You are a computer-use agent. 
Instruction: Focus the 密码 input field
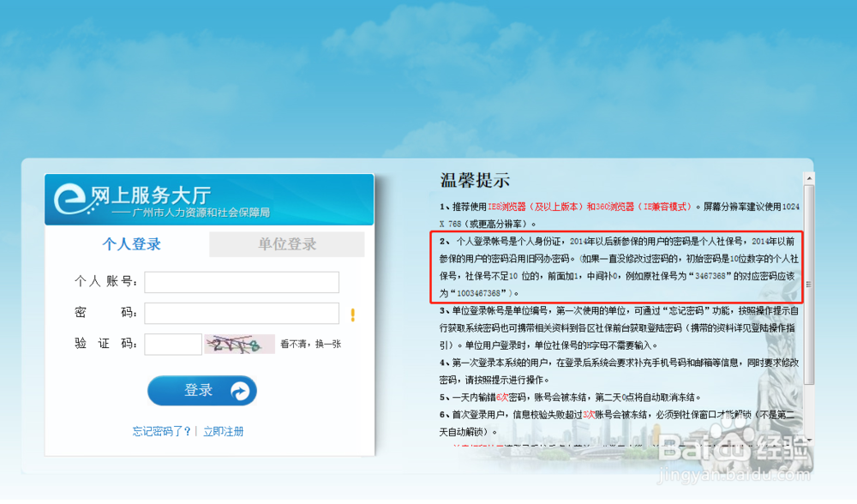pos(242,313)
